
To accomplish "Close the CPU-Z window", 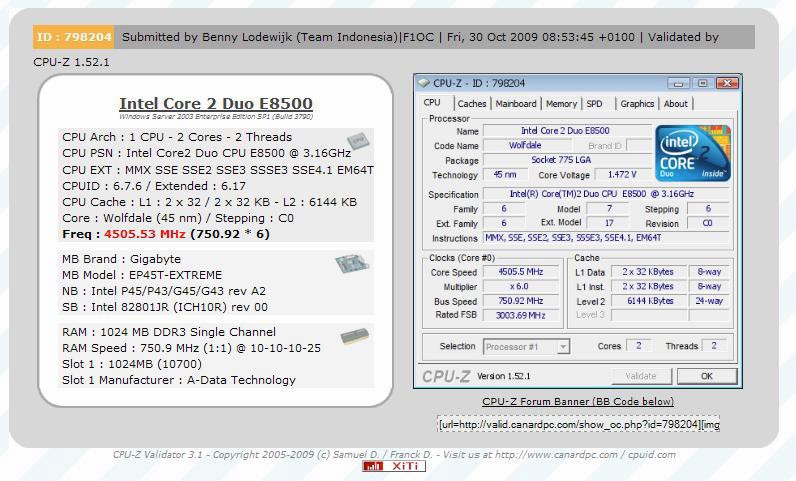I will click(727, 83).
